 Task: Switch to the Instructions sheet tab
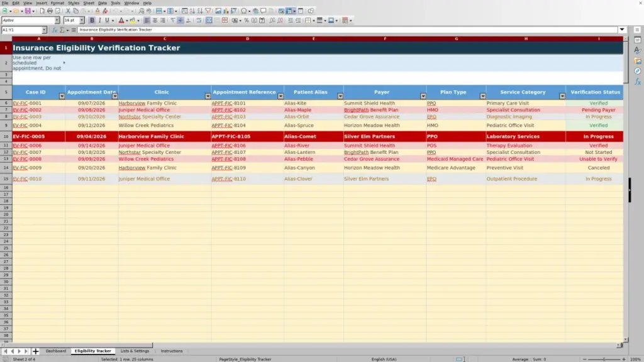172,351
